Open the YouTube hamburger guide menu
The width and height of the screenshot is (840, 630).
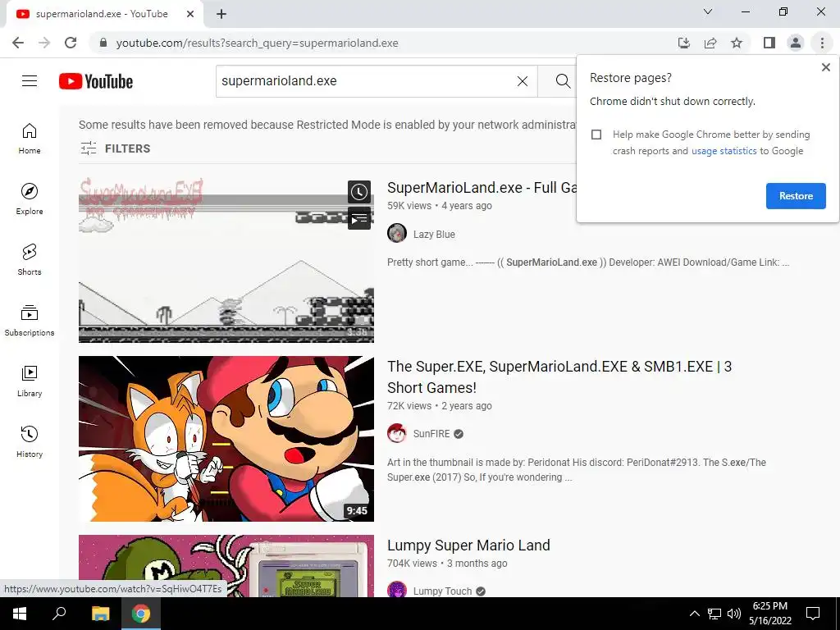coord(30,81)
